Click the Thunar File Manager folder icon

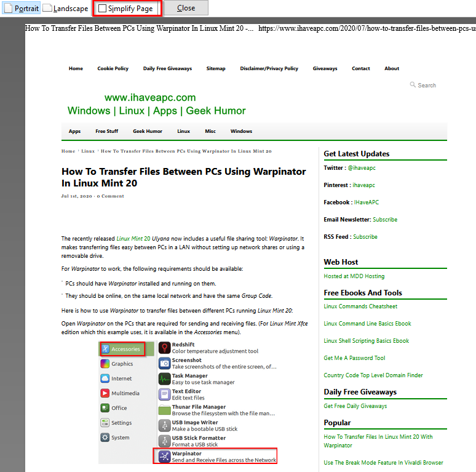pyautogui.click(x=165, y=410)
